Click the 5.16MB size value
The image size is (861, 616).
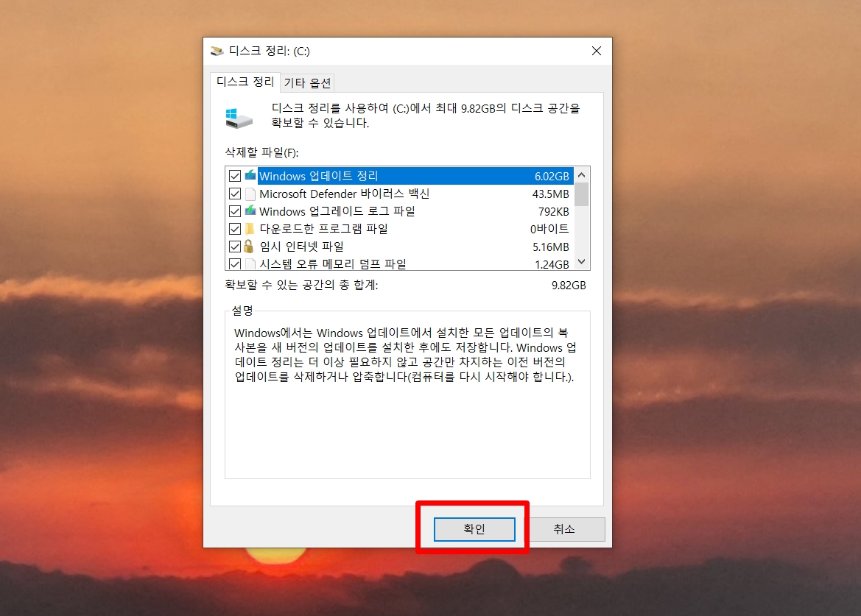tap(551, 247)
